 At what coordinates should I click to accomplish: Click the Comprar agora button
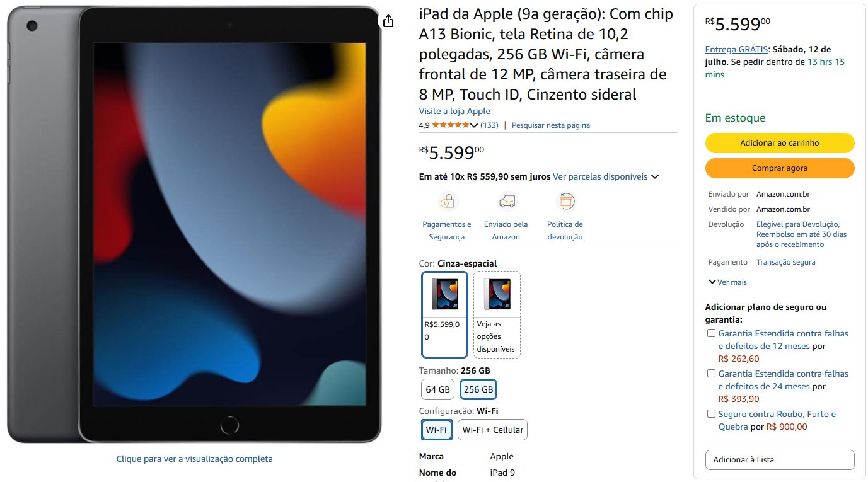(779, 168)
